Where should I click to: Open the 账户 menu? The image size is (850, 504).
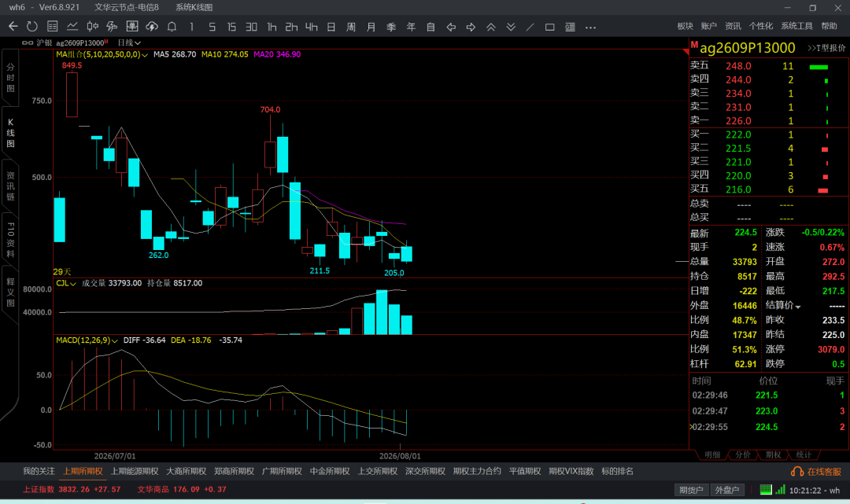tap(708, 26)
